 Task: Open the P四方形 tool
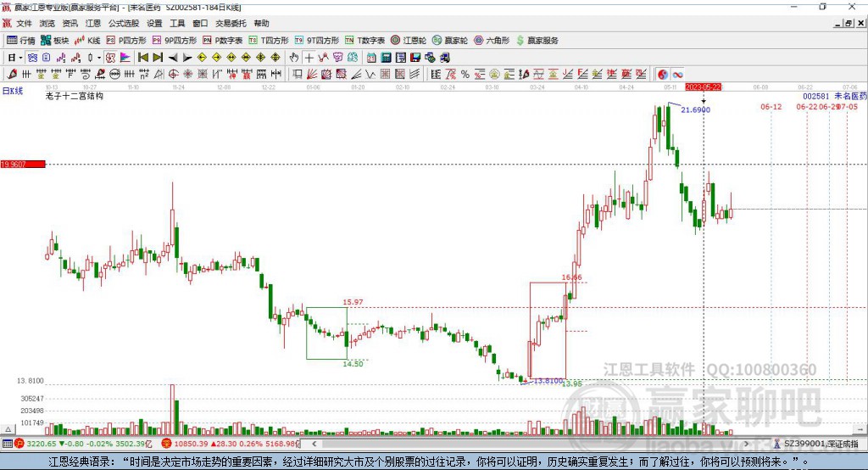tap(126, 41)
